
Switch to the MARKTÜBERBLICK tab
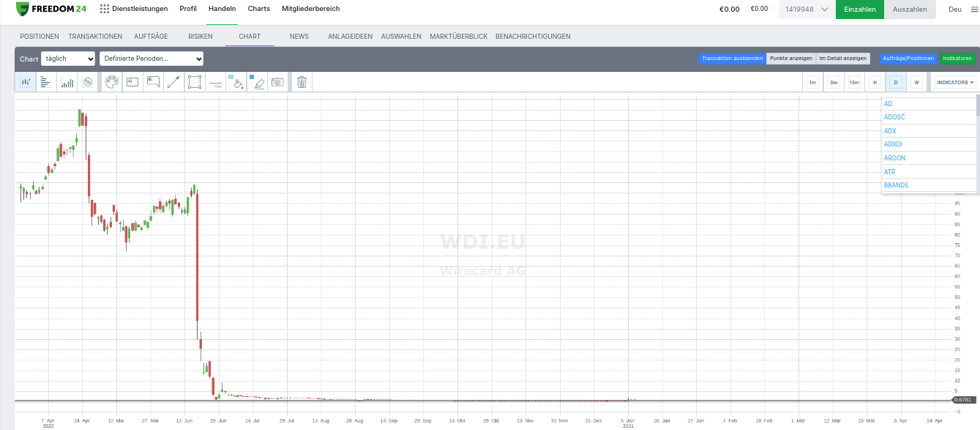point(459,37)
